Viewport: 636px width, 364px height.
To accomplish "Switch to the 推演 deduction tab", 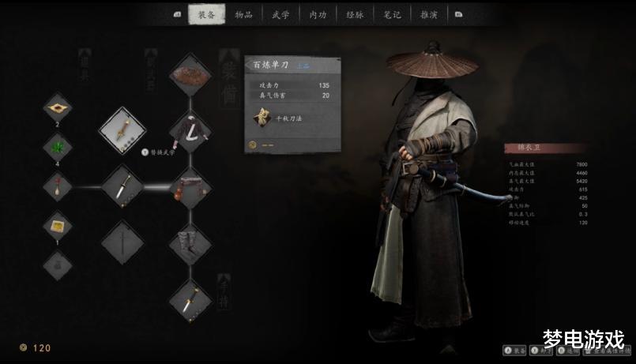I will (429, 15).
